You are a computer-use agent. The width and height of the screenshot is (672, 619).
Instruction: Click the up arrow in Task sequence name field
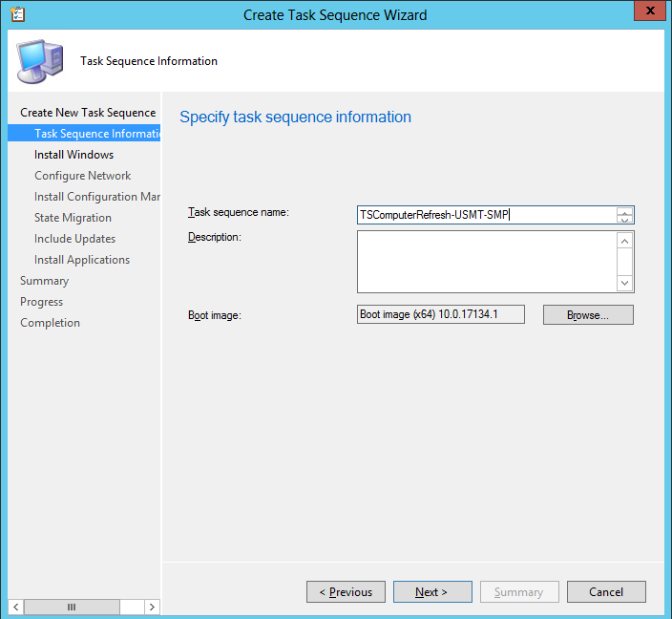coord(624,211)
